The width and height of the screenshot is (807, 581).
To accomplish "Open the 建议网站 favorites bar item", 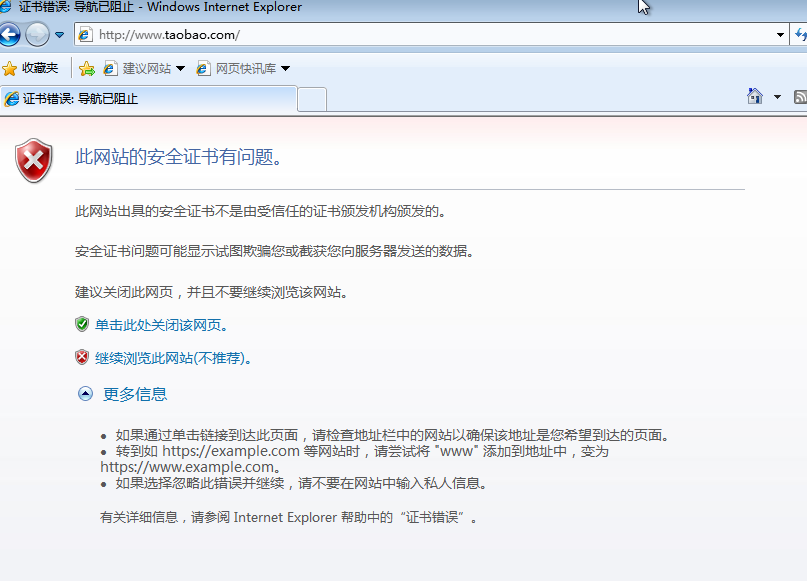I will [137, 68].
